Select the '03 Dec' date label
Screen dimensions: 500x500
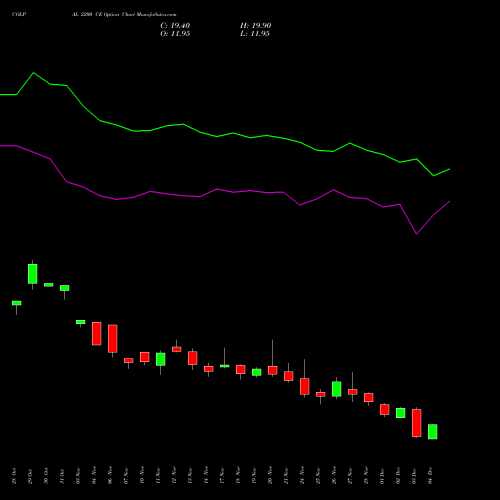414,476
